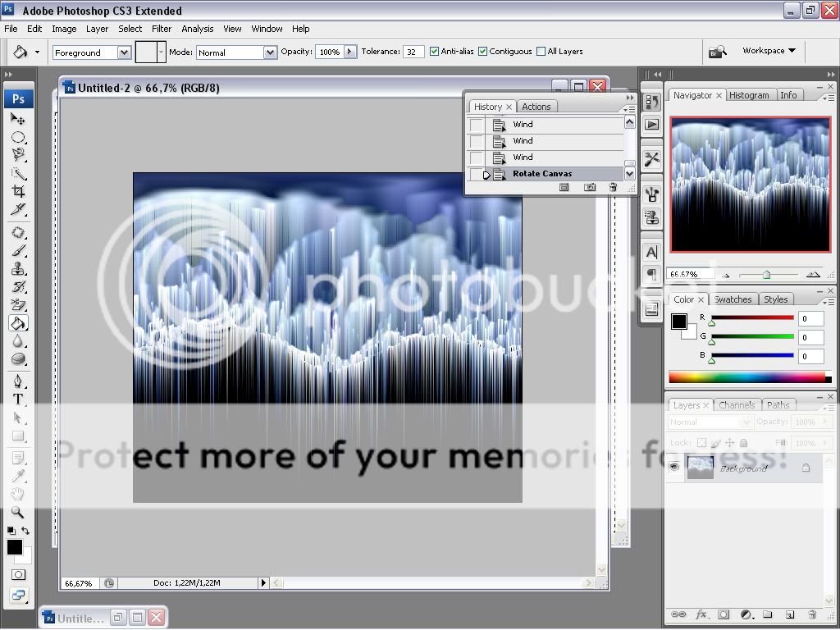The height and width of the screenshot is (630, 840).
Task: Delete current state in History panel
Action: pos(613,188)
